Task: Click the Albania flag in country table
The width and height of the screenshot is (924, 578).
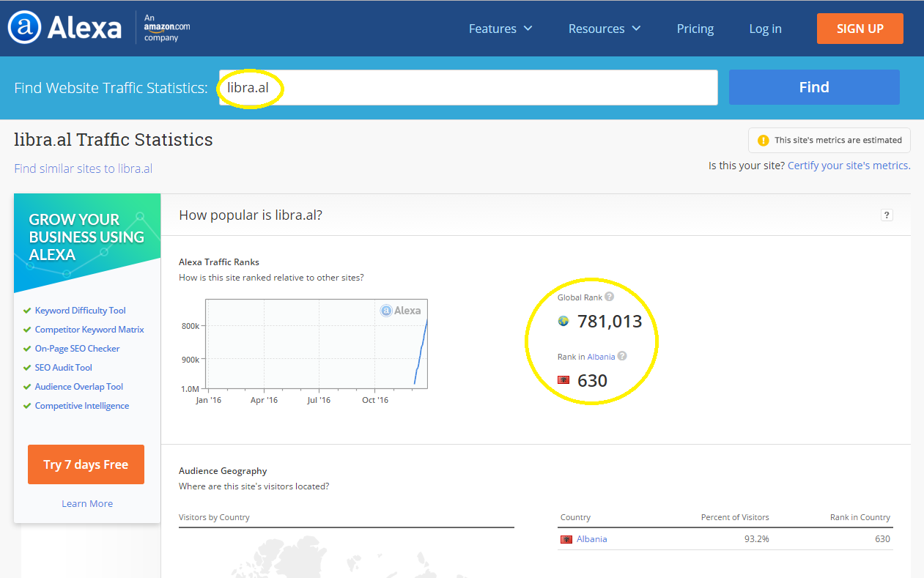Action: pyautogui.click(x=566, y=539)
